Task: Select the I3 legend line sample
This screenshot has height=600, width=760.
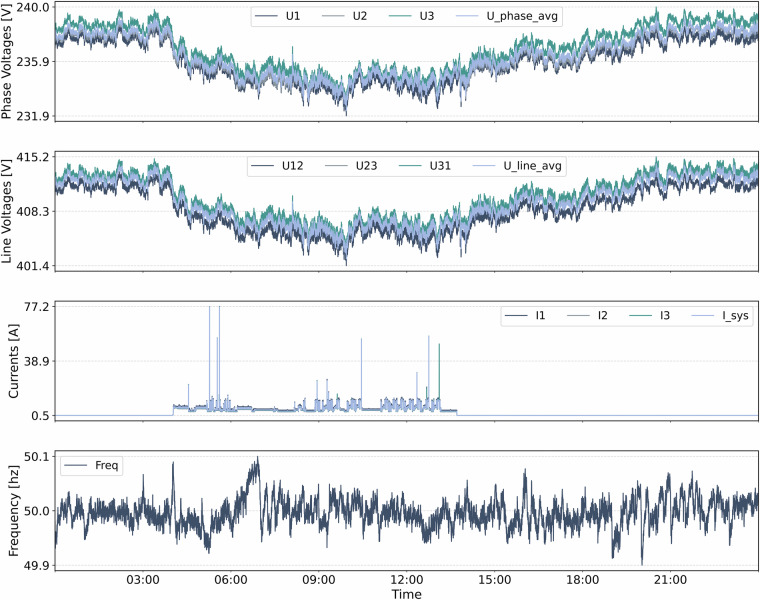Action: point(640,316)
